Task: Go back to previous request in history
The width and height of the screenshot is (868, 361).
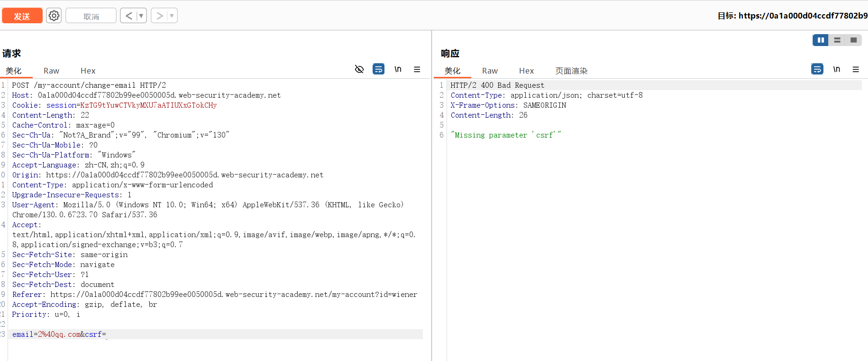Action: pyautogui.click(x=128, y=16)
